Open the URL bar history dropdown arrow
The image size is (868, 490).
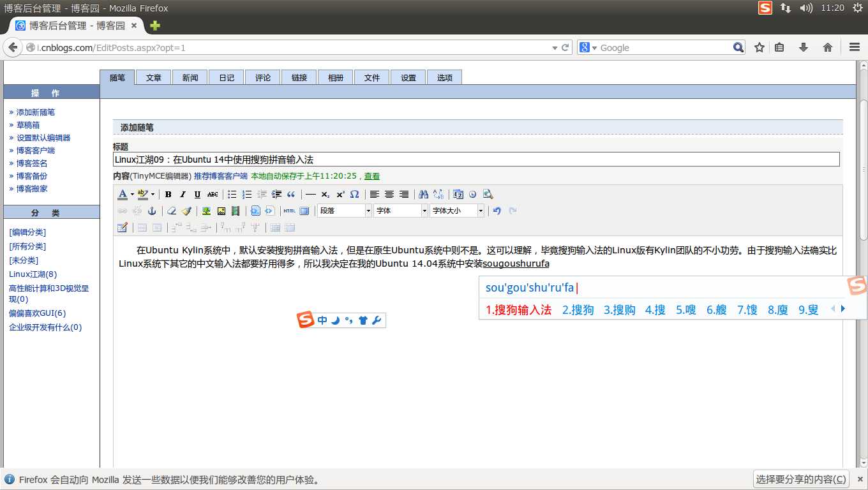(x=554, y=48)
